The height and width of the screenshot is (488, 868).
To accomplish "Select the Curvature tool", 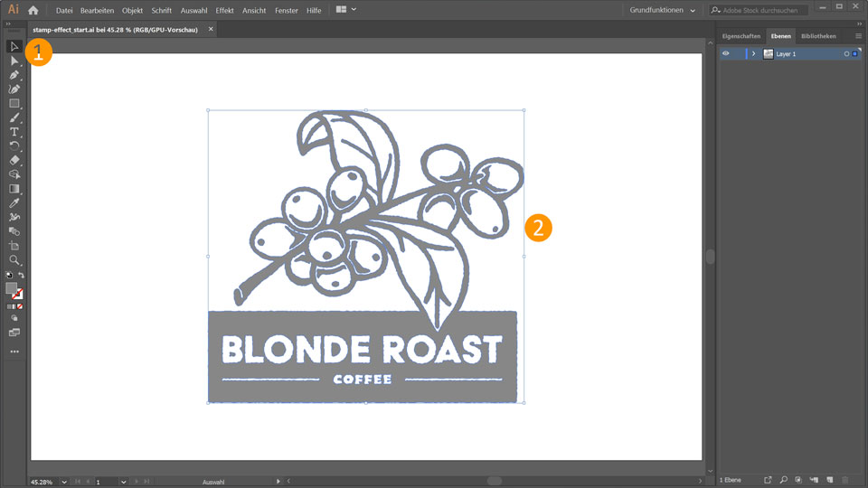I will pos(14,89).
